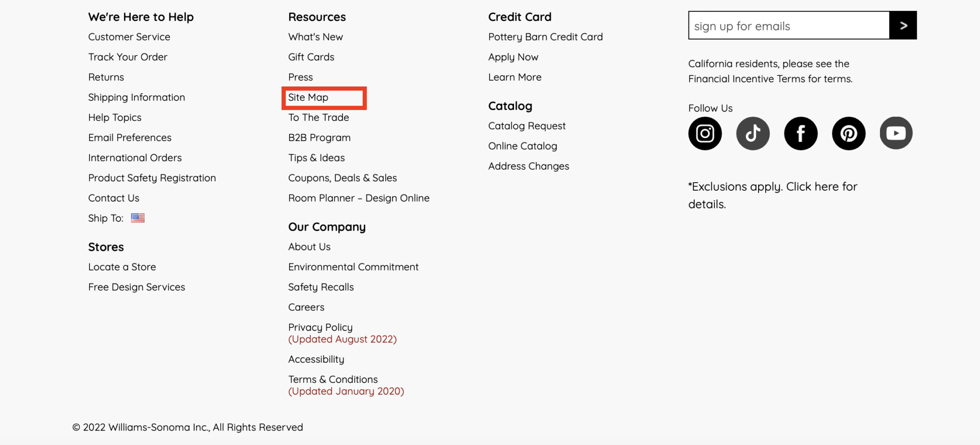Click inside the sign up for emails field
This screenshot has height=445, width=980.
tap(785, 25)
